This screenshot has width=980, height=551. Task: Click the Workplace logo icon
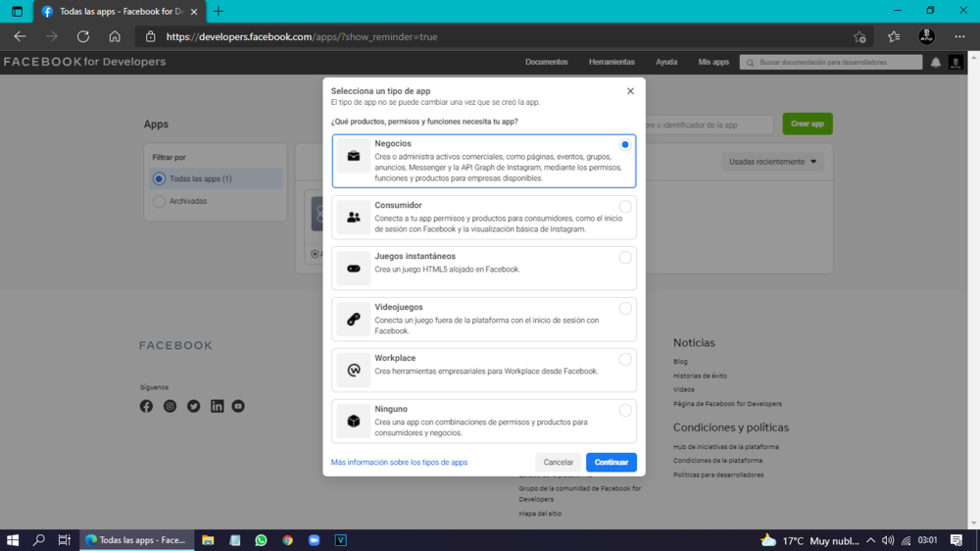click(354, 370)
